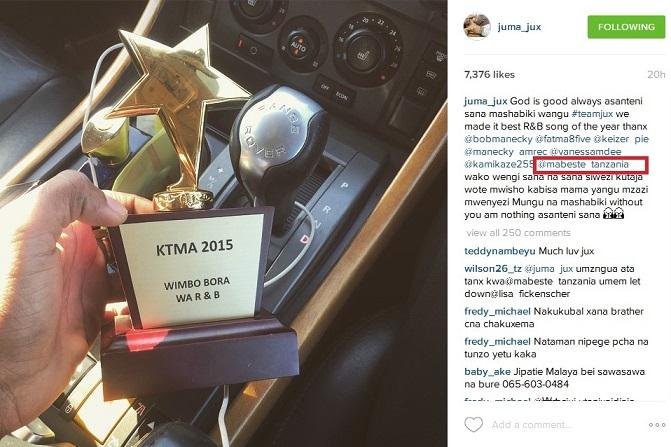Open the three-dot more options menu

tap(657, 425)
